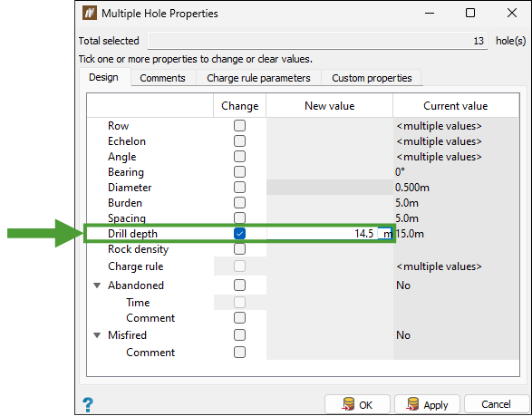Click the Drill depth new value field
This screenshot has width=532, height=416.
[322, 234]
